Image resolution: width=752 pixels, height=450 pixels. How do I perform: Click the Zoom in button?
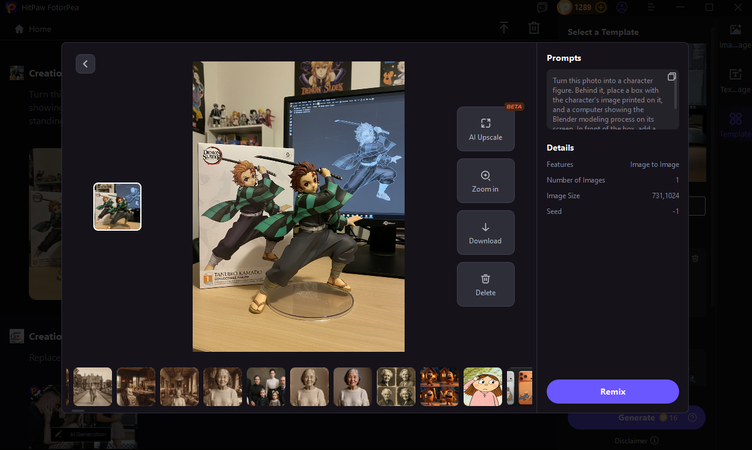coord(485,181)
